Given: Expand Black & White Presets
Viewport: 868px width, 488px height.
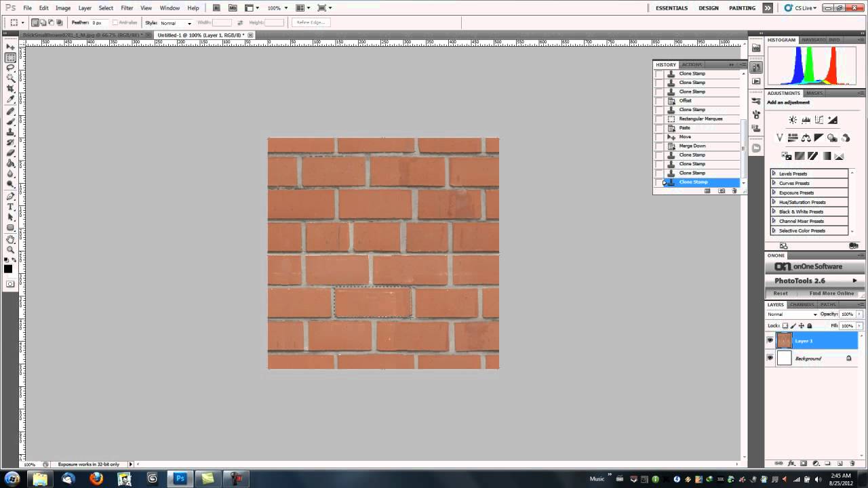Looking at the screenshot, I should [774, 211].
